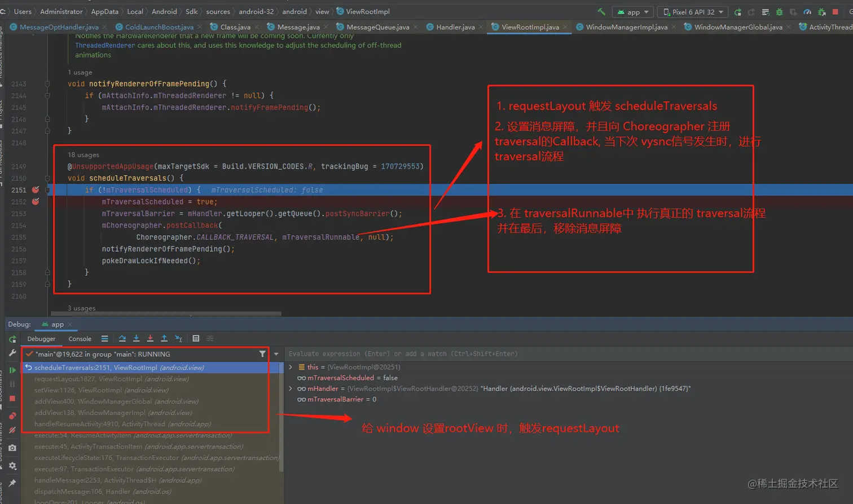Toggle the breakpoint on line 2151
This screenshot has width=853, height=504.
coord(36,190)
